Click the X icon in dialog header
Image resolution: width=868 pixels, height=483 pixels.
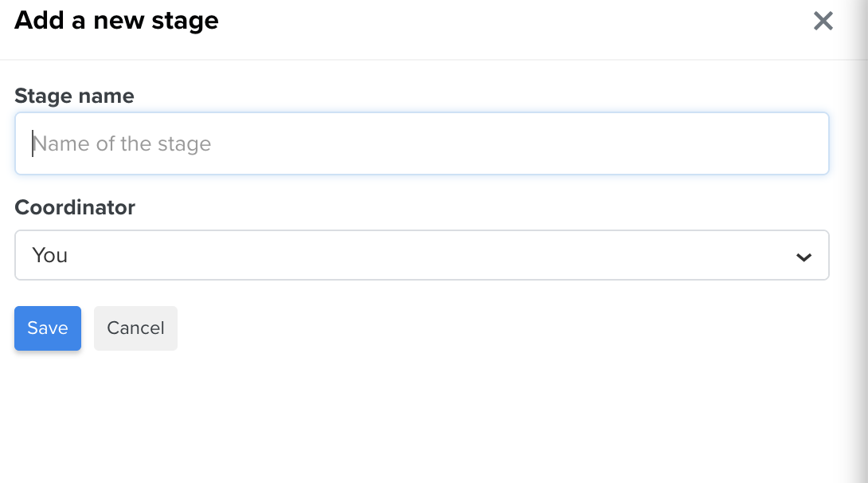coord(823,21)
